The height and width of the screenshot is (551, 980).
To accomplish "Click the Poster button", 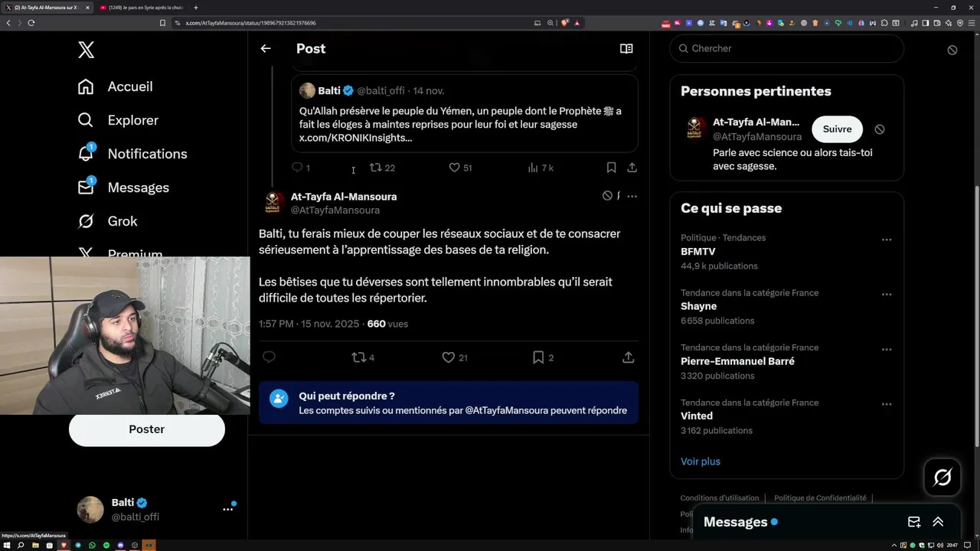I will [x=147, y=429].
